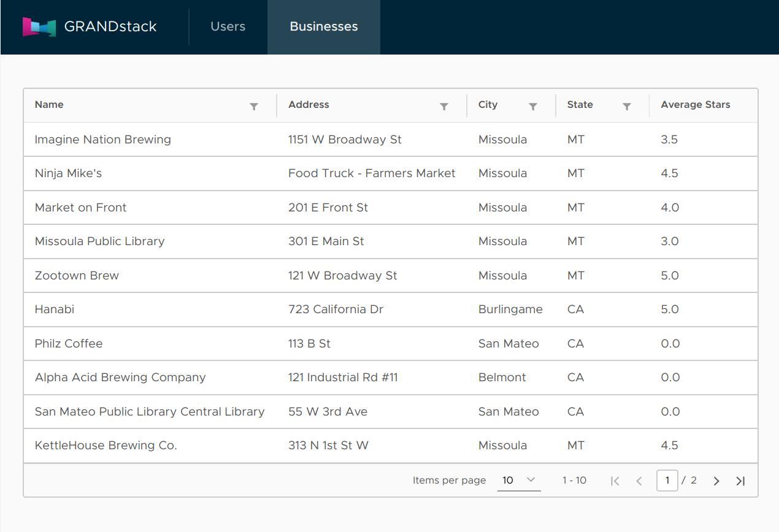Click the 1 - 10 range indicator
Screen dimensions: 779x532
(574, 481)
